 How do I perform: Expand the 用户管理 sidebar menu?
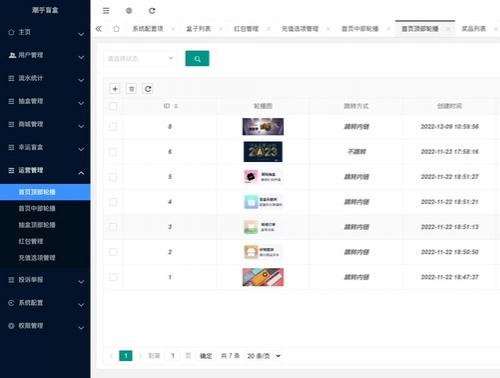click(45, 55)
